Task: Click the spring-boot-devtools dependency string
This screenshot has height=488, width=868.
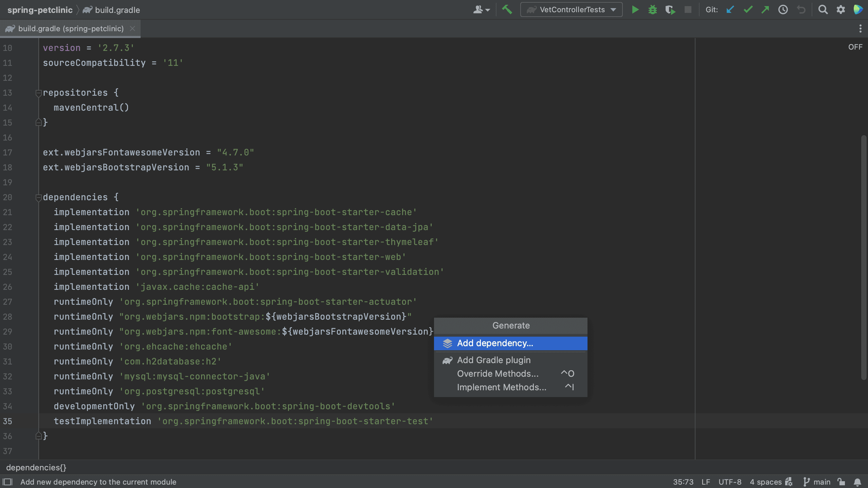Action: (x=268, y=406)
